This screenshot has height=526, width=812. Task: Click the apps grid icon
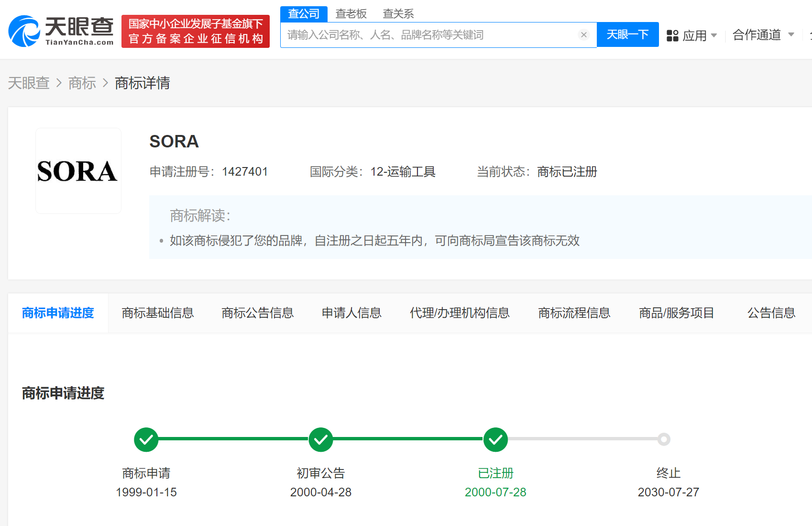point(672,35)
